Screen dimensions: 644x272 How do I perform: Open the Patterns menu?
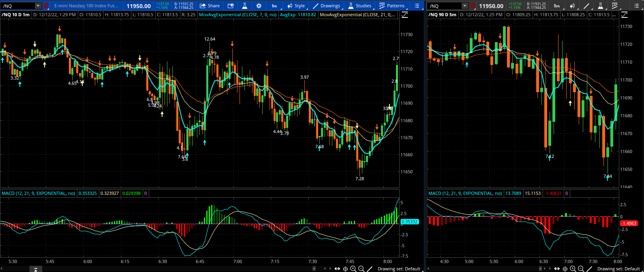tap(392, 6)
